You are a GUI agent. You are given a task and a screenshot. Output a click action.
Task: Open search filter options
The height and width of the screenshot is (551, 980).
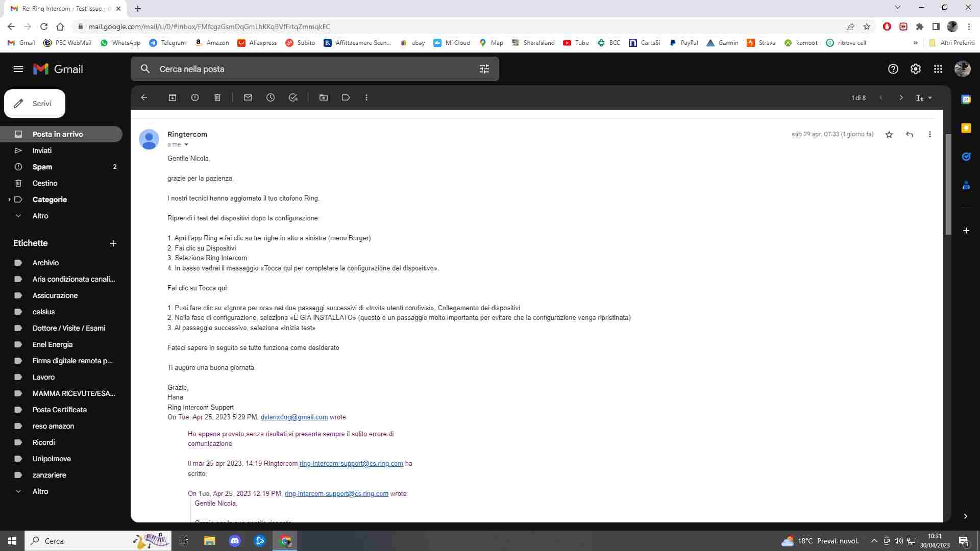[x=484, y=69]
